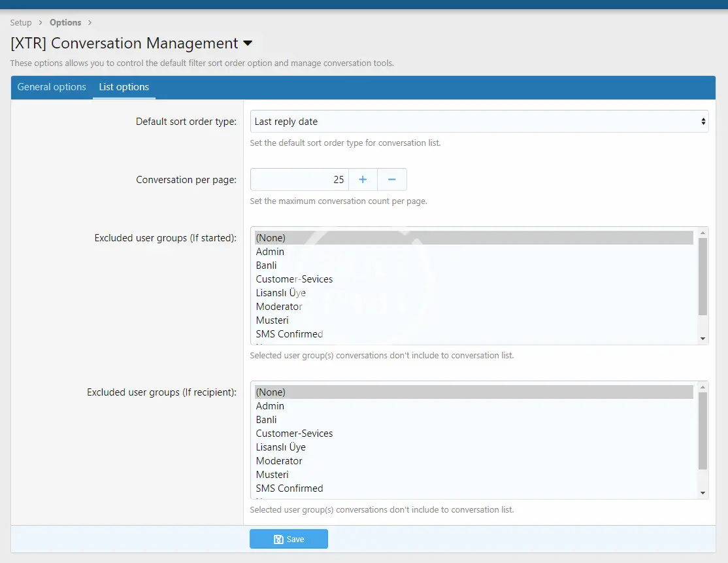
Task: Select Moderator in the If started list
Action: tap(279, 307)
